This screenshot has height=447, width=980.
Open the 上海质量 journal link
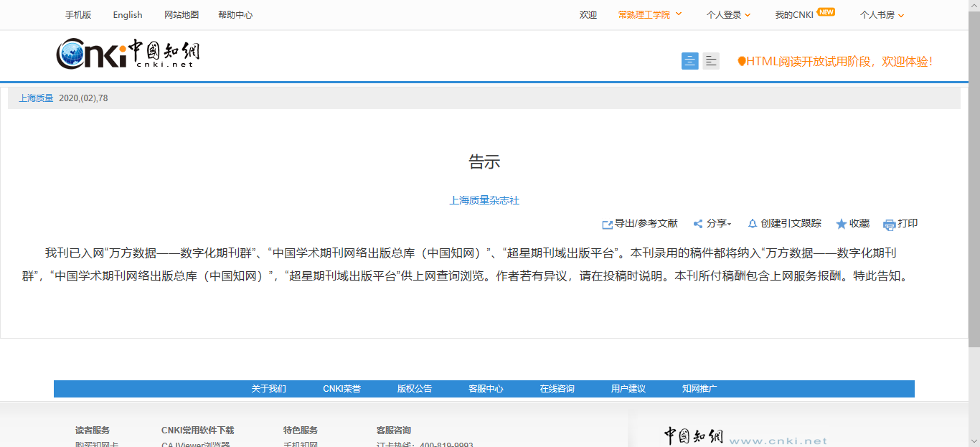point(36,98)
